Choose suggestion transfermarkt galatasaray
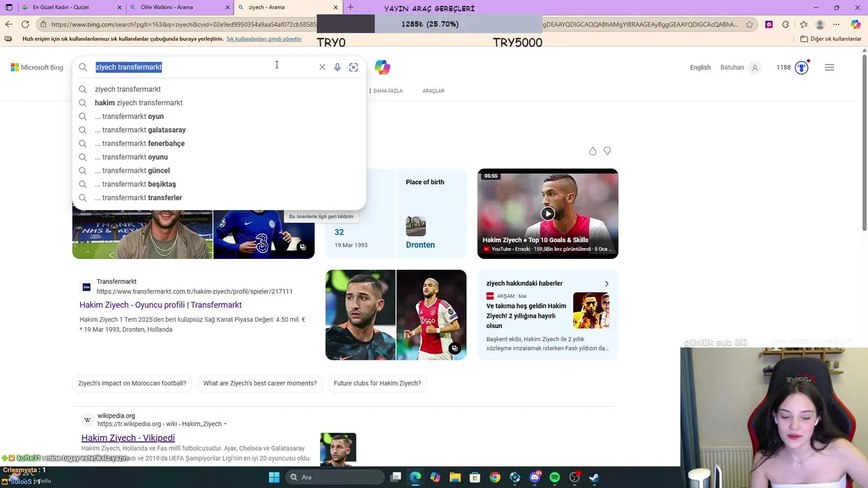Screen dimensions: 868x488 click(x=219, y=130)
